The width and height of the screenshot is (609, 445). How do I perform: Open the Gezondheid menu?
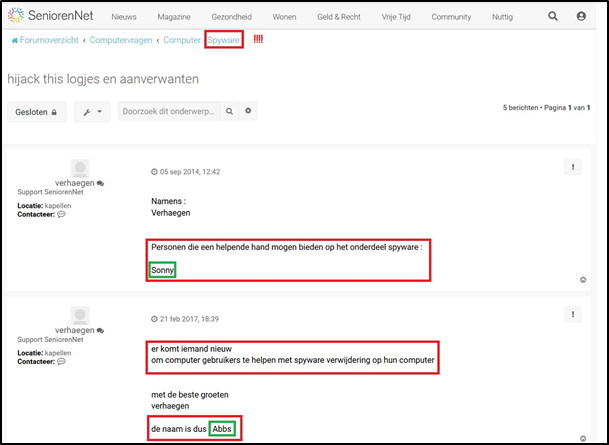[x=232, y=17]
